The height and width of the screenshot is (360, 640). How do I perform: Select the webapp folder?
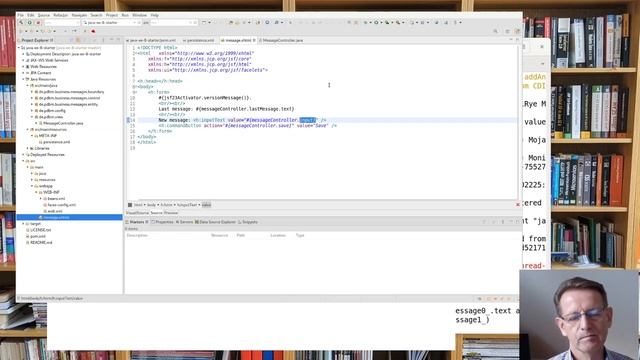[46, 186]
